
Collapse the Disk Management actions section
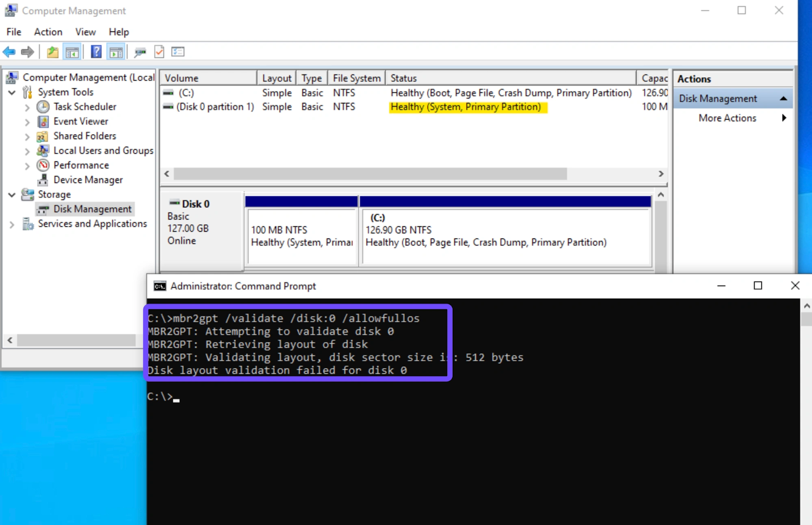(783, 99)
